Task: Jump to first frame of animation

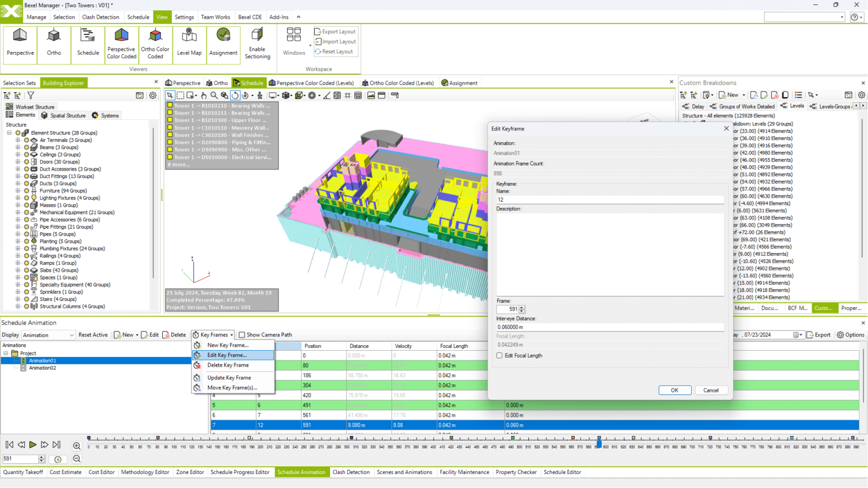Action: tap(10, 445)
